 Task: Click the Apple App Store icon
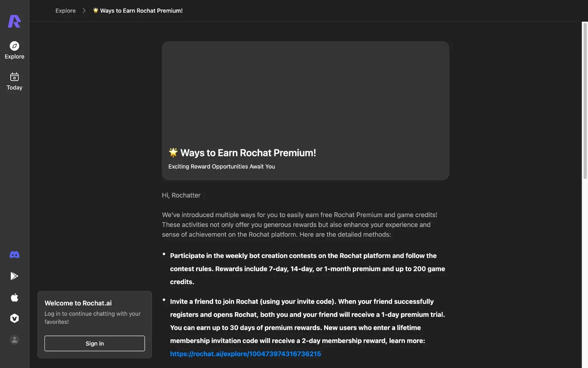pyautogui.click(x=14, y=297)
